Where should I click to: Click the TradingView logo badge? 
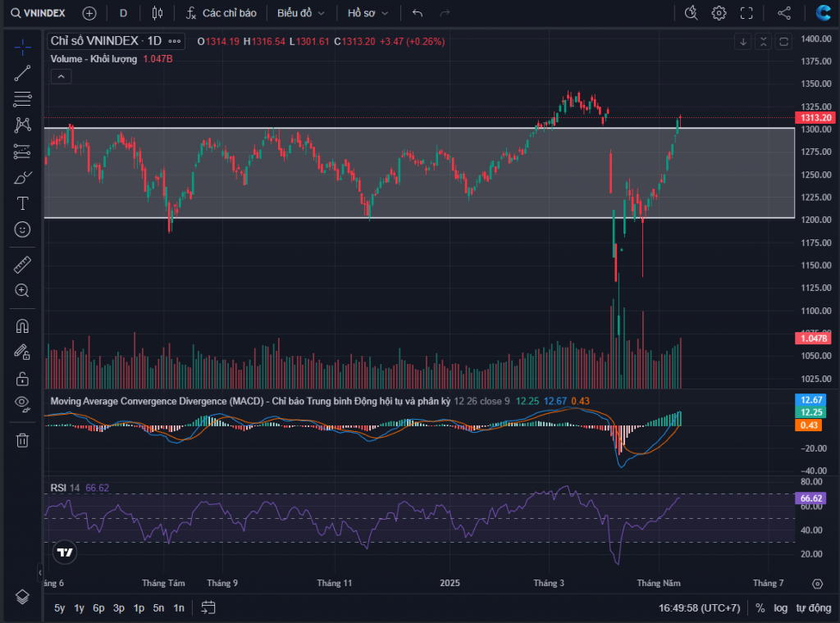click(65, 553)
